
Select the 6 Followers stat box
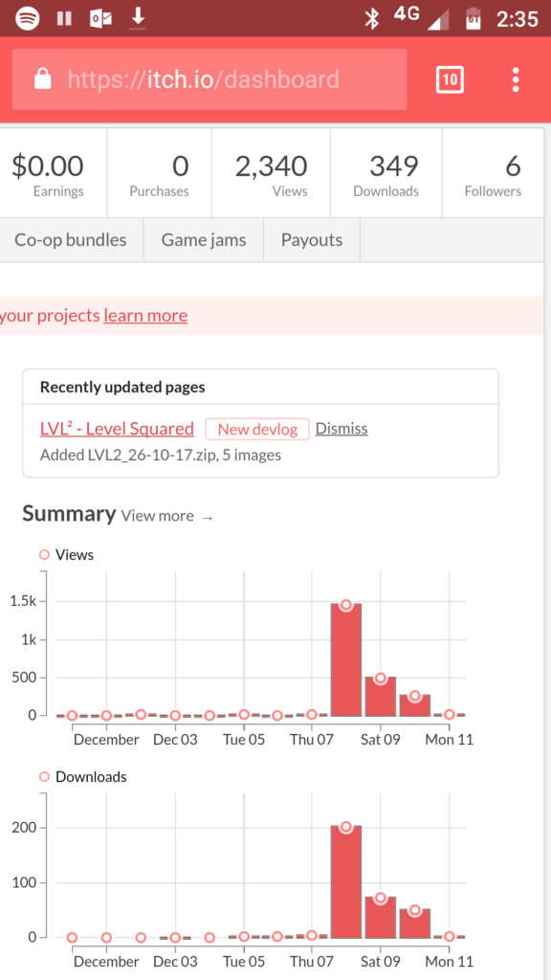point(493,173)
